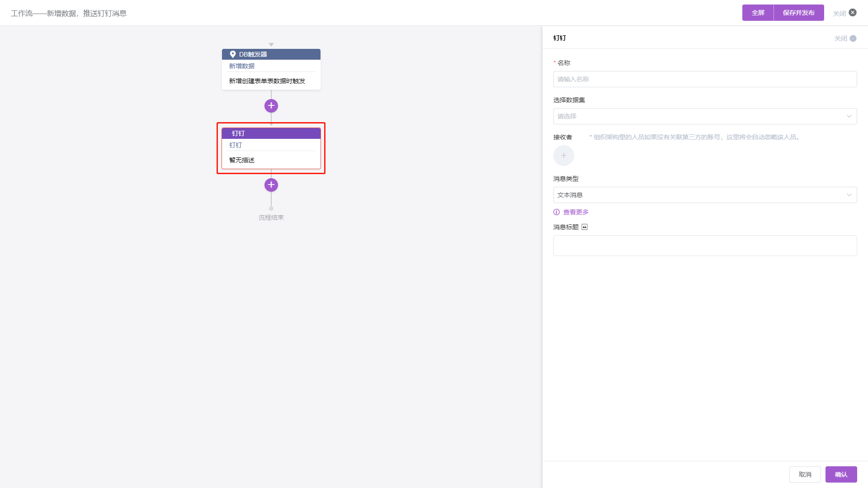Confirm settings with the 确认 button
This screenshot has width=868, height=488.
[841, 474]
